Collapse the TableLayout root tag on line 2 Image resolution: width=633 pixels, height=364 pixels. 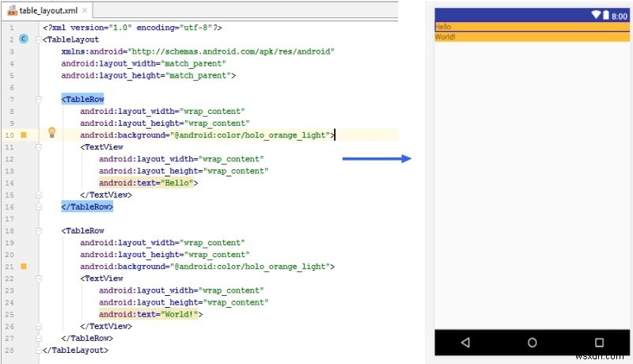(x=38, y=39)
